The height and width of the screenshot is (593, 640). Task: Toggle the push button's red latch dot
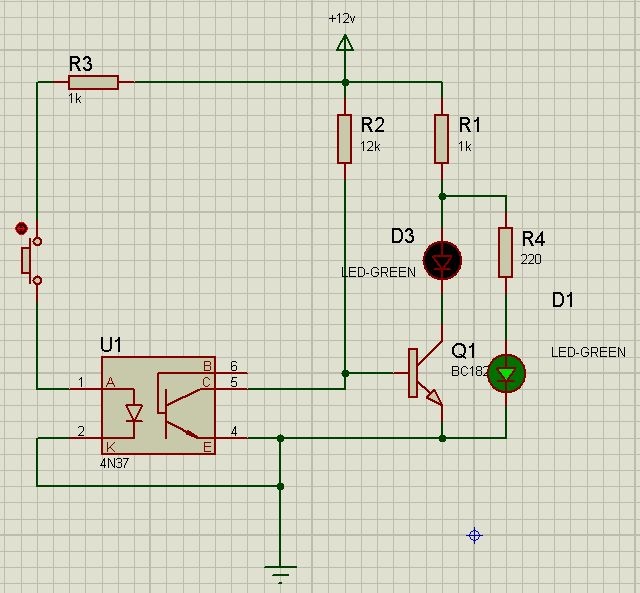coord(21,229)
